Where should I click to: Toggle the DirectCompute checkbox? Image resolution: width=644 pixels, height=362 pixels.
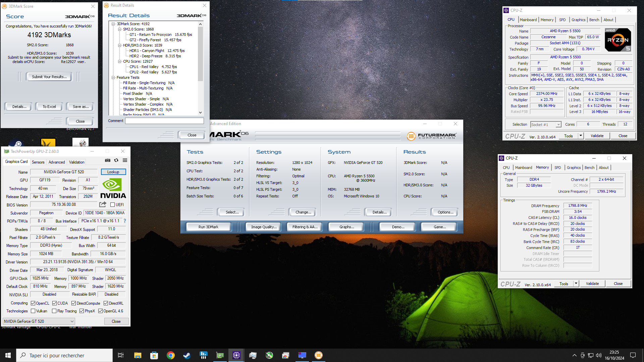pos(73,303)
